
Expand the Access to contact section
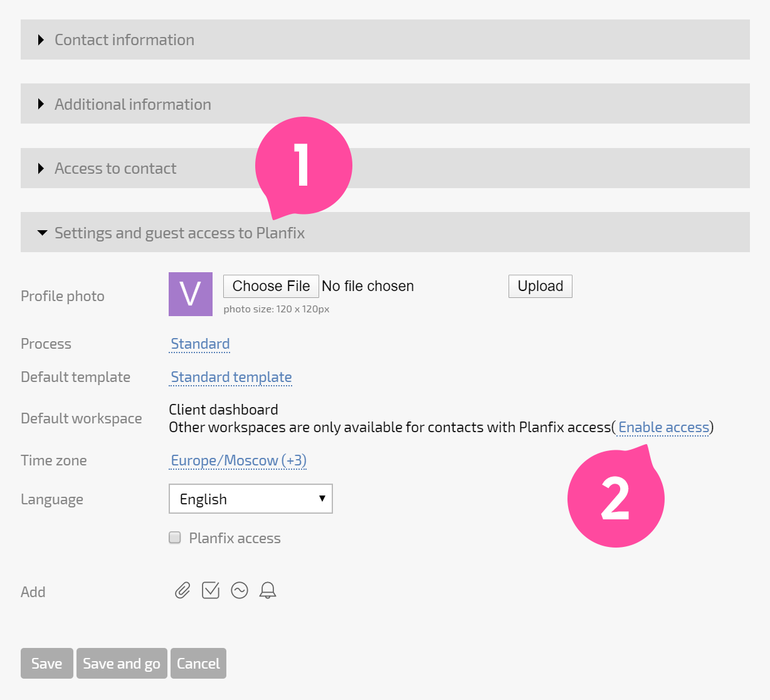pos(385,168)
